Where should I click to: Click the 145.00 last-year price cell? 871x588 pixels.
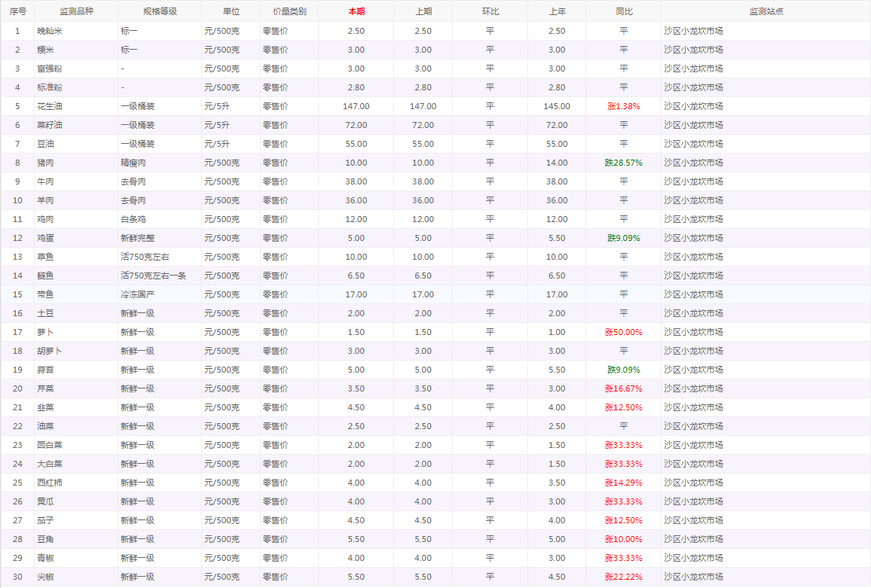click(557, 106)
